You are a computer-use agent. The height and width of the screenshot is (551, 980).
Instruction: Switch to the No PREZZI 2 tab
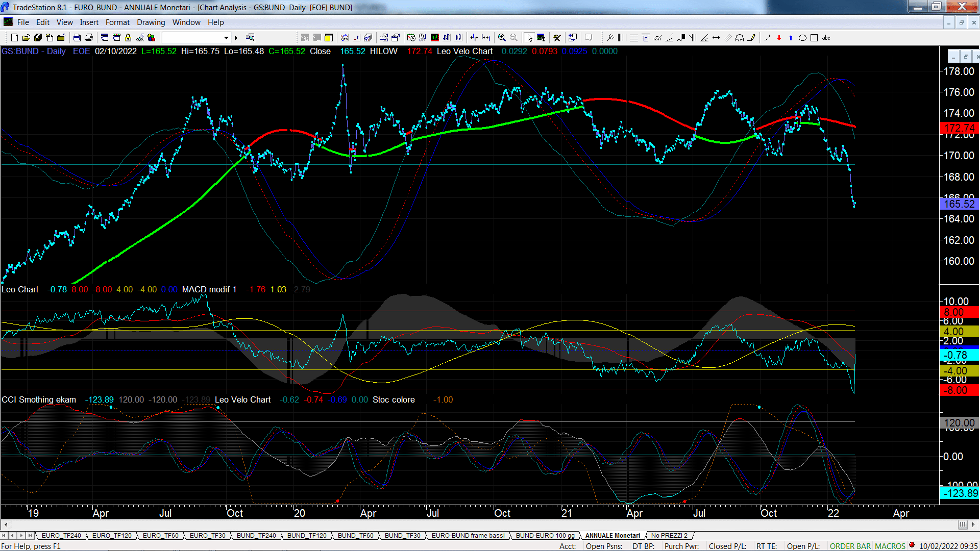(669, 536)
